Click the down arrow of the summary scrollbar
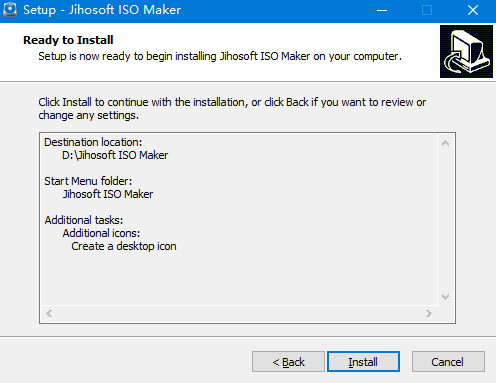Image resolution: width=496 pixels, height=383 pixels. pos(445,296)
